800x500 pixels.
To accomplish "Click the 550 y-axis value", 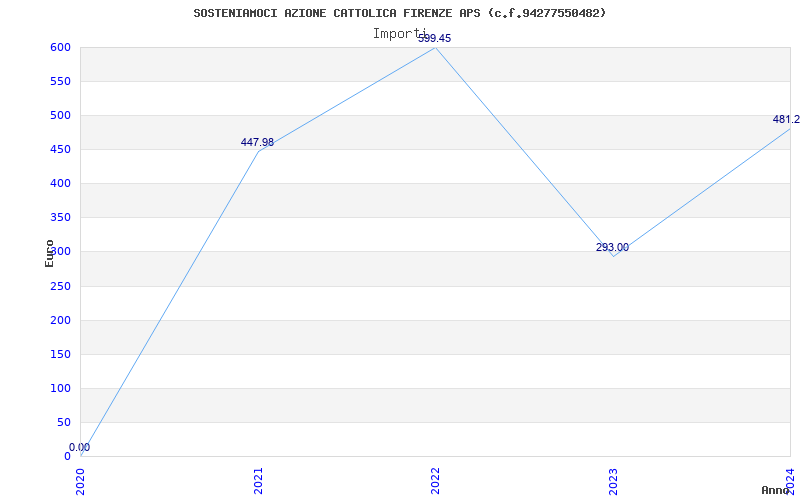I will pos(60,82).
